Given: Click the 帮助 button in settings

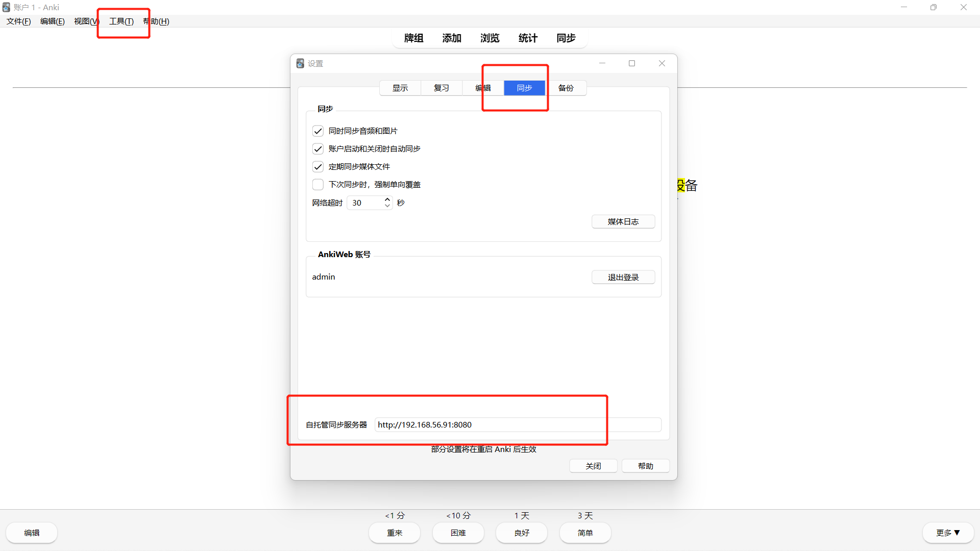Looking at the screenshot, I should pyautogui.click(x=646, y=466).
